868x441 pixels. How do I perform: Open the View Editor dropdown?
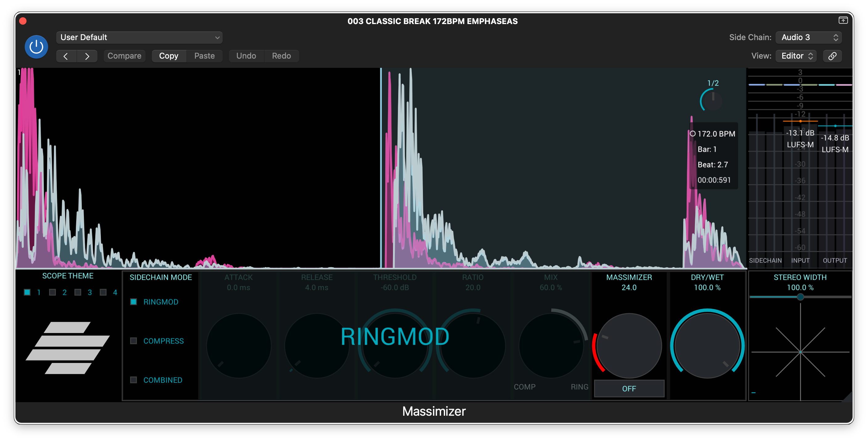coord(796,56)
